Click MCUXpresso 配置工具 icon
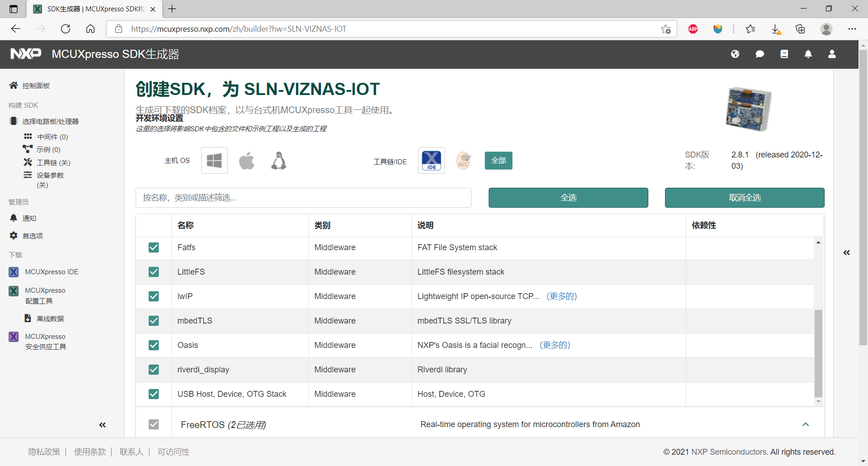 tap(14, 290)
